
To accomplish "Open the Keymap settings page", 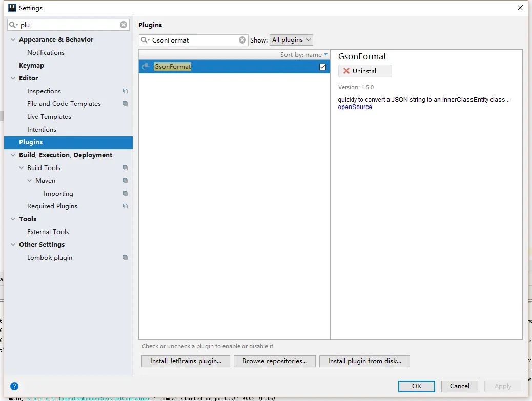I will tap(32, 66).
